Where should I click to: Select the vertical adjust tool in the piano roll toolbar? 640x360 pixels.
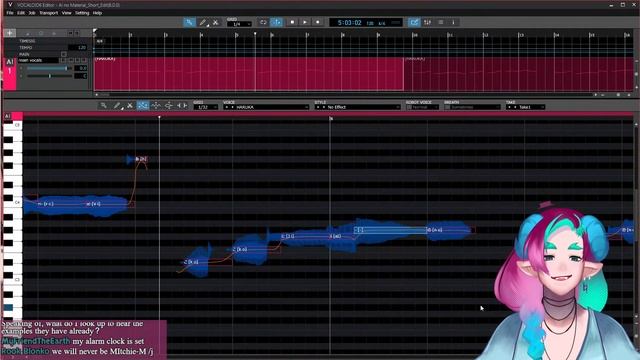coord(169,106)
